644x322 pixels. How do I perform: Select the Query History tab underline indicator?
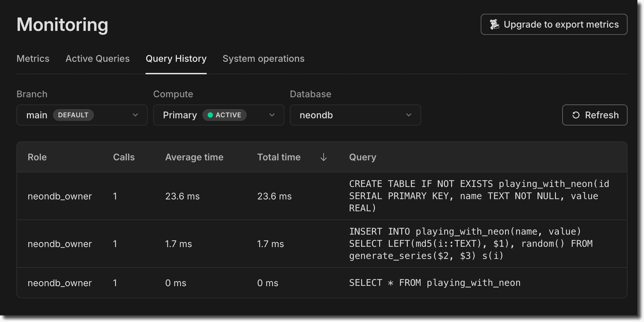tap(176, 71)
